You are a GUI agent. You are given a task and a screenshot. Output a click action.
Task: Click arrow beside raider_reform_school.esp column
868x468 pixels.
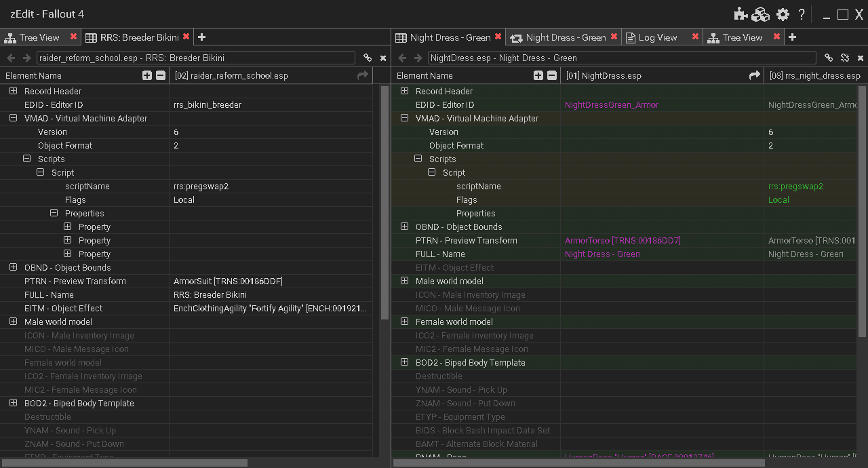[363, 75]
